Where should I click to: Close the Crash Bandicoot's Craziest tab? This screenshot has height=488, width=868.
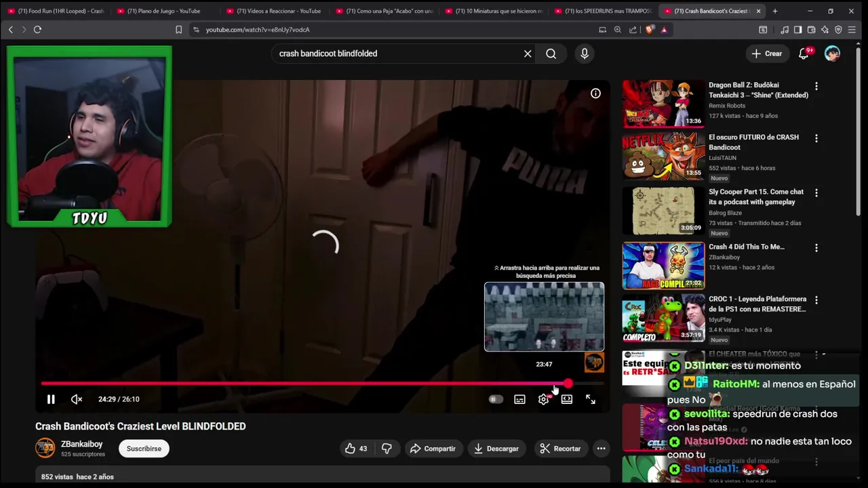[758, 11]
